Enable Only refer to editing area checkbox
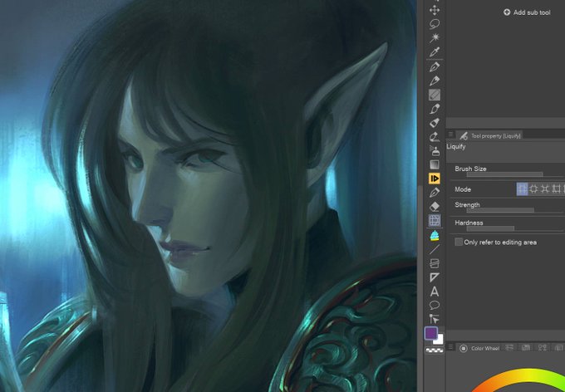 click(459, 243)
